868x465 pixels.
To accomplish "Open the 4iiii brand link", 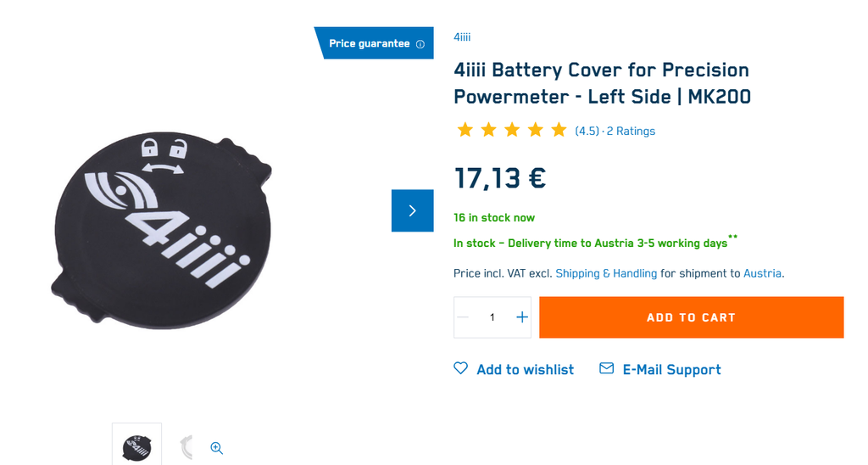I will click(x=462, y=37).
